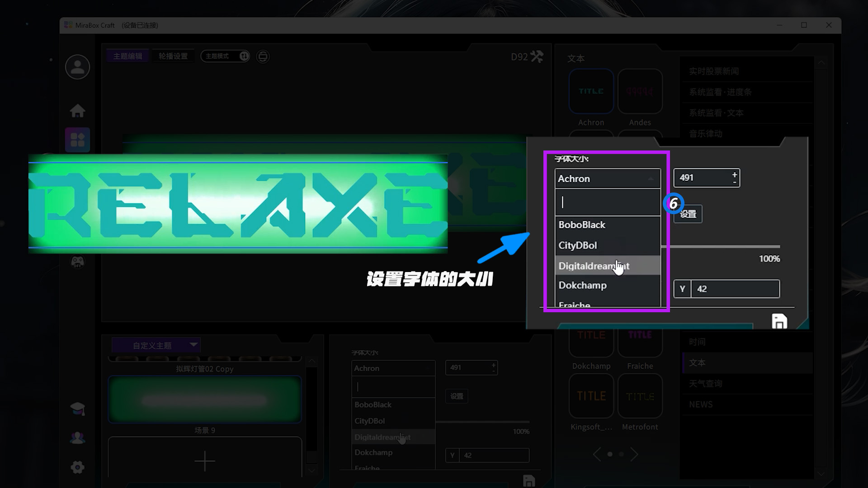Click the gamepad OFF sidebar icon
868x488 pixels.
[x=77, y=262]
